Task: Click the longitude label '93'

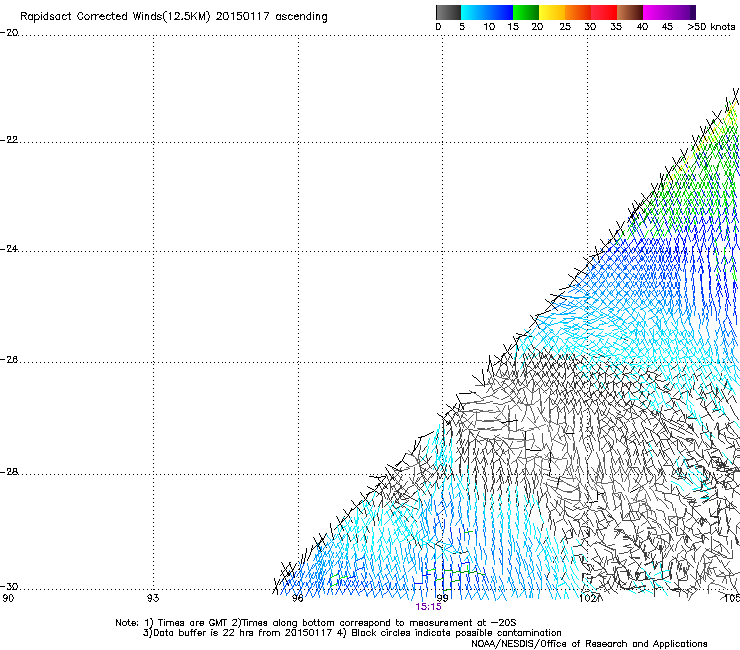Action: point(153,598)
